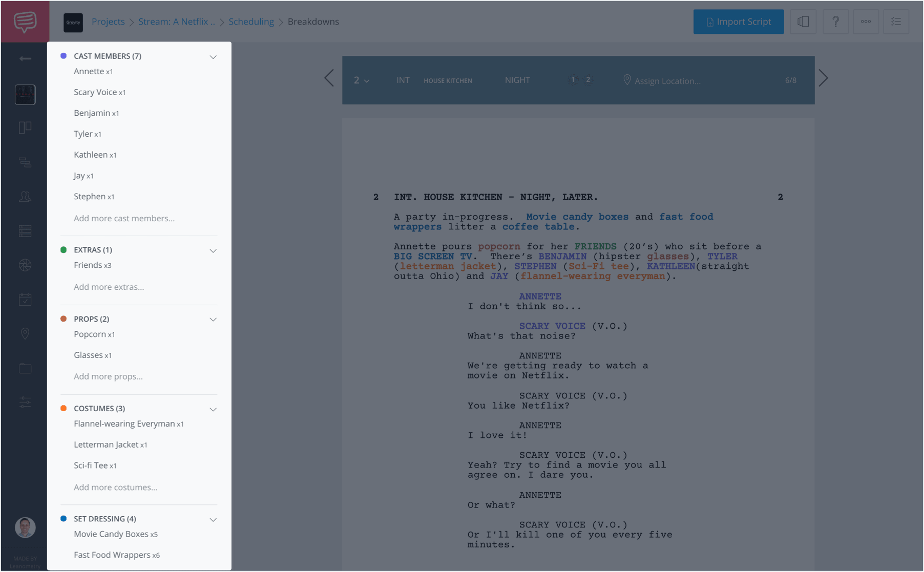Click the user avatar photo
The width and height of the screenshot is (924, 572).
25,527
